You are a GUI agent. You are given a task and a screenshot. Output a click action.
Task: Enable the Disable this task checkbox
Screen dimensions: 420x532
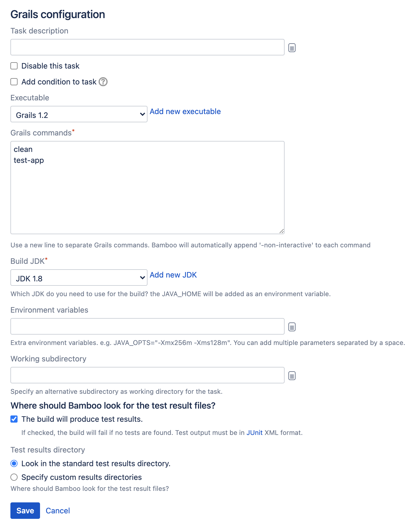point(14,66)
